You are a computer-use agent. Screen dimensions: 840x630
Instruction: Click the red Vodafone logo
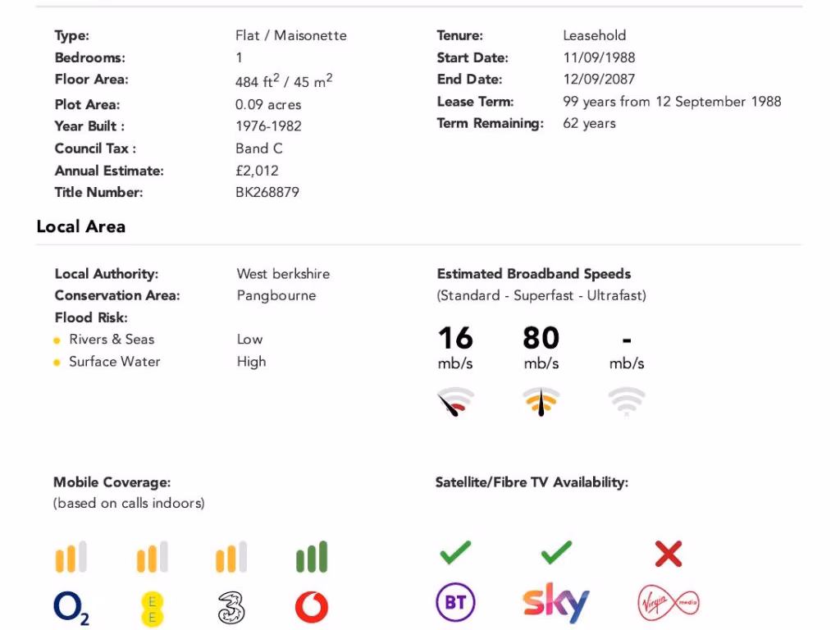(x=312, y=607)
